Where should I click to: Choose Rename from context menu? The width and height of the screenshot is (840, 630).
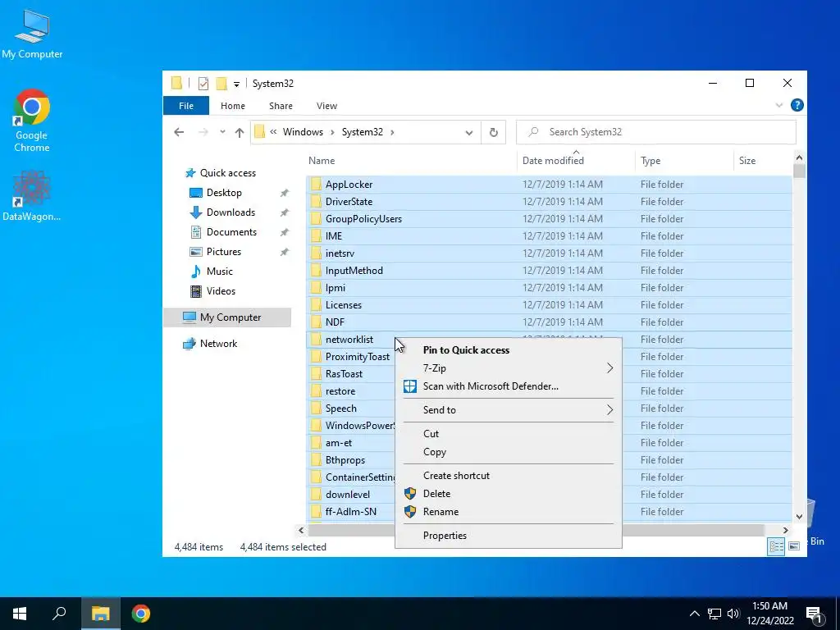[508, 512]
